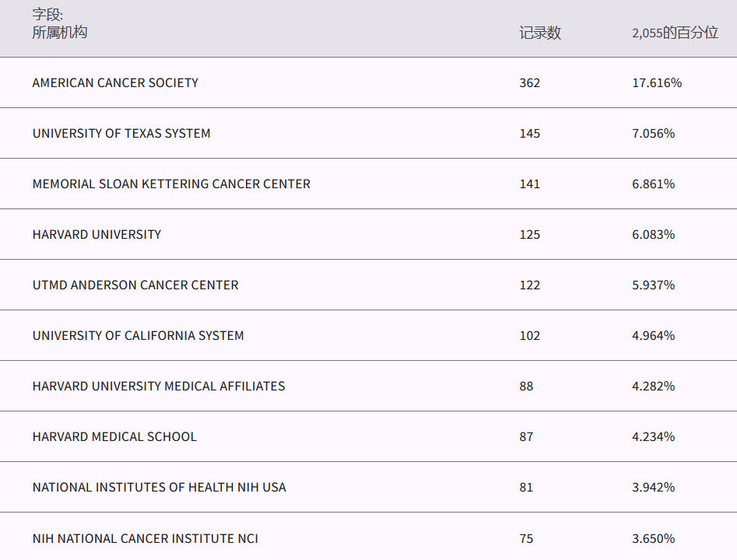
Task: Click record count 145 for Texas System
Action: click(x=529, y=133)
